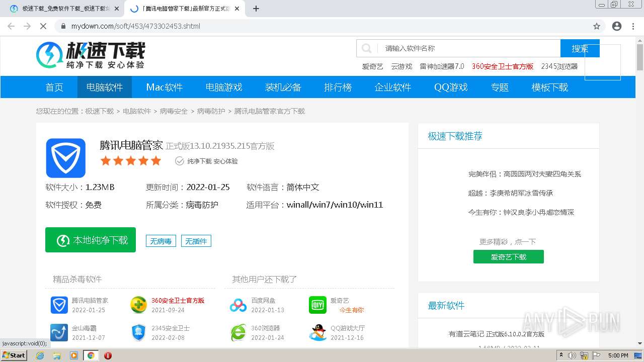Open the 爱奇艺 hot search link
This screenshot has height=362, width=644.
(x=373, y=66)
